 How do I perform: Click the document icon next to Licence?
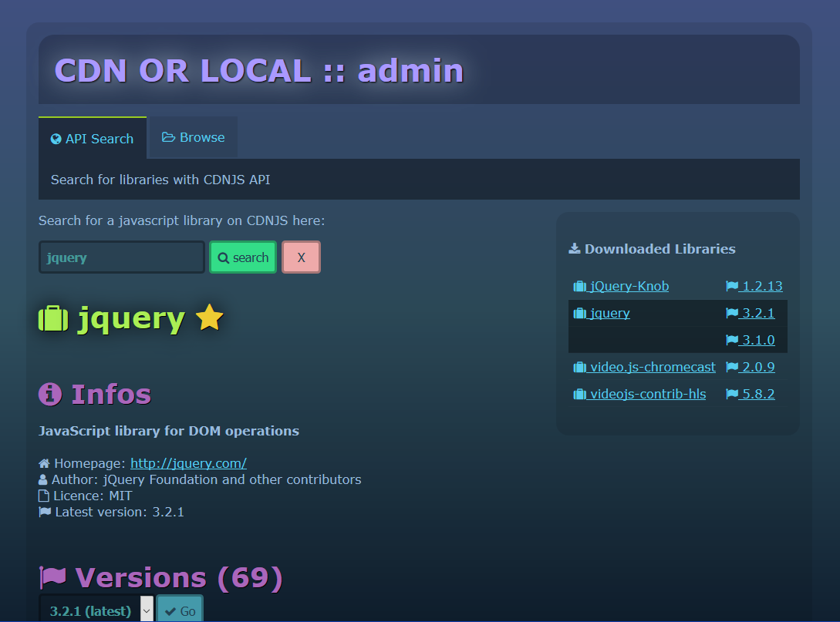click(44, 496)
